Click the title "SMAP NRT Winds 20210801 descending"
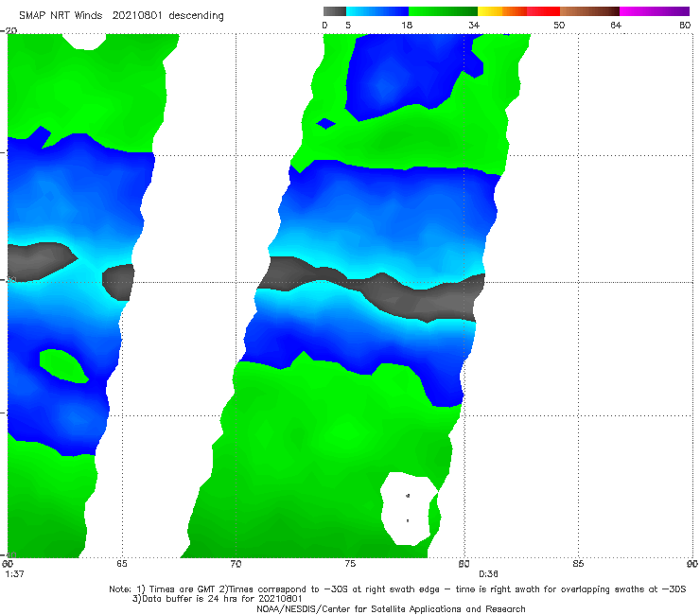The height and width of the screenshot is (615, 700). click(121, 16)
